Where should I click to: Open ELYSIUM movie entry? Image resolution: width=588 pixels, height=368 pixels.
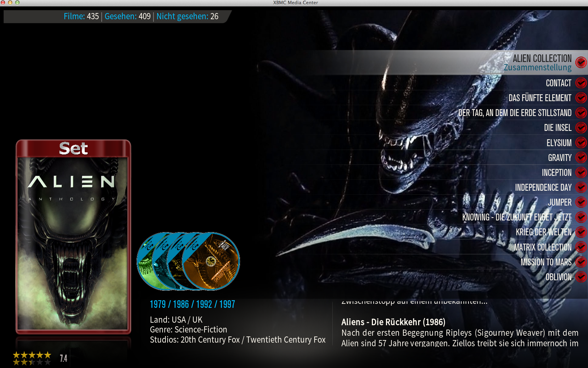coord(559,142)
